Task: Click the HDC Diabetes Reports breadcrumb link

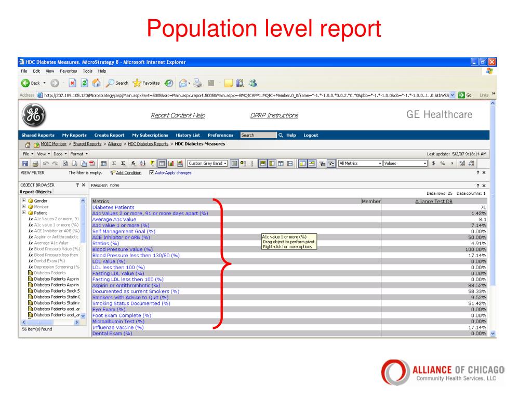Action: [x=148, y=144]
